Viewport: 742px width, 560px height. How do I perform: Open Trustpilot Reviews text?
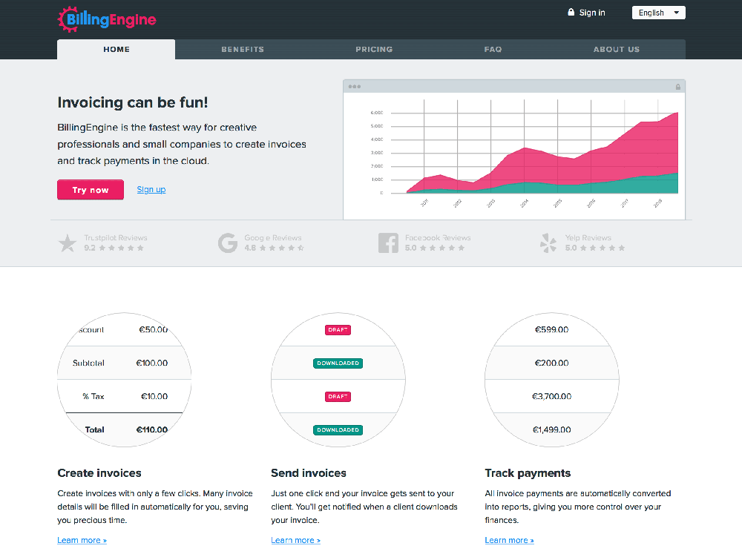tap(116, 238)
